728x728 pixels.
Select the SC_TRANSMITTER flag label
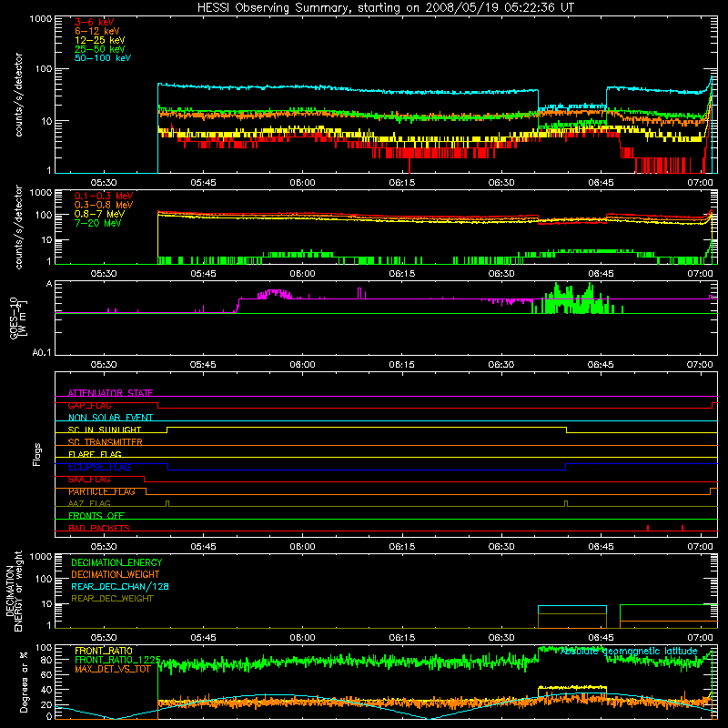click(106, 442)
